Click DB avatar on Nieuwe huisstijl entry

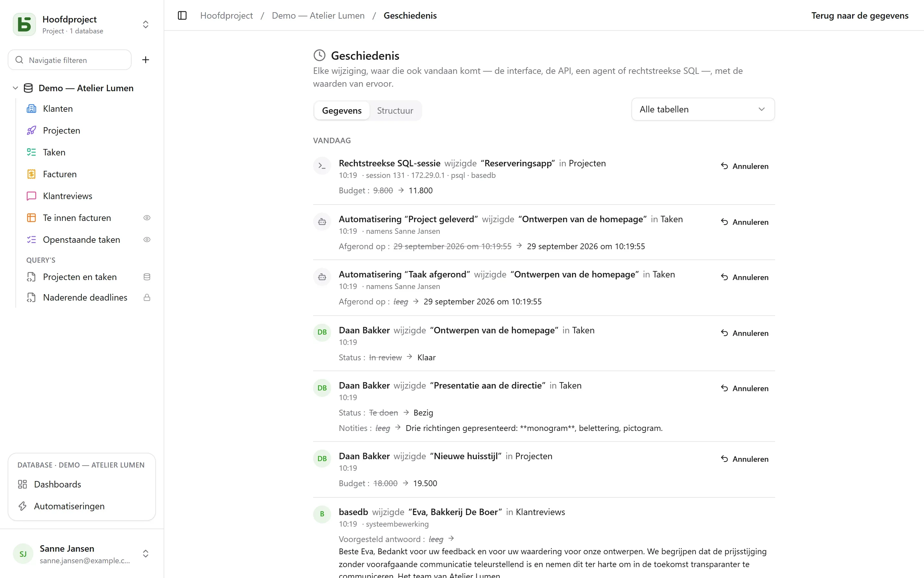click(322, 458)
